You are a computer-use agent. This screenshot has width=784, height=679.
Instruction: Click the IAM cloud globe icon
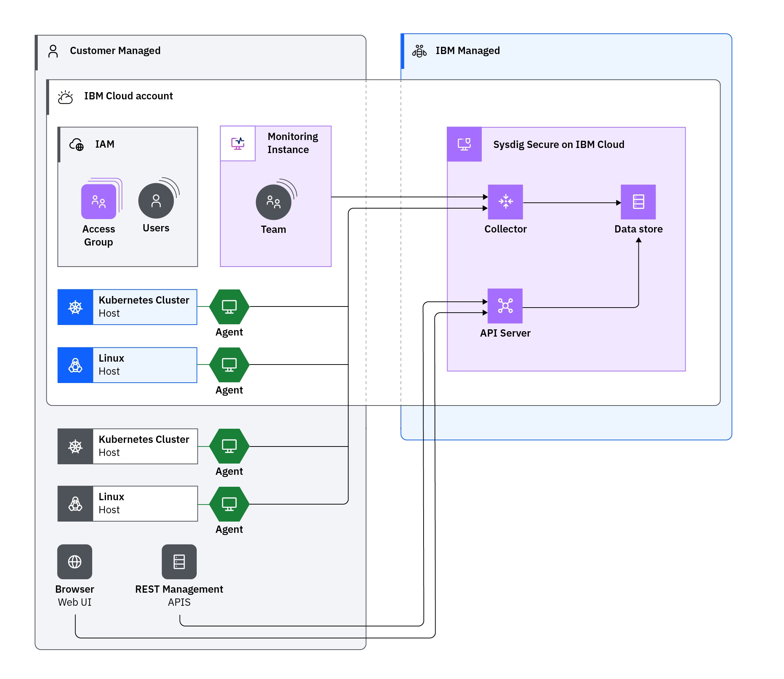[x=77, y=144]
